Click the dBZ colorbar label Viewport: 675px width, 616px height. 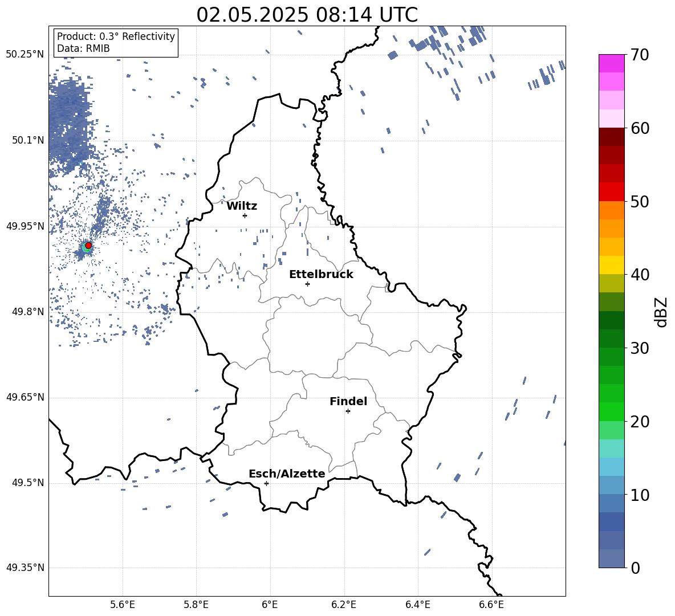point(661,312)
